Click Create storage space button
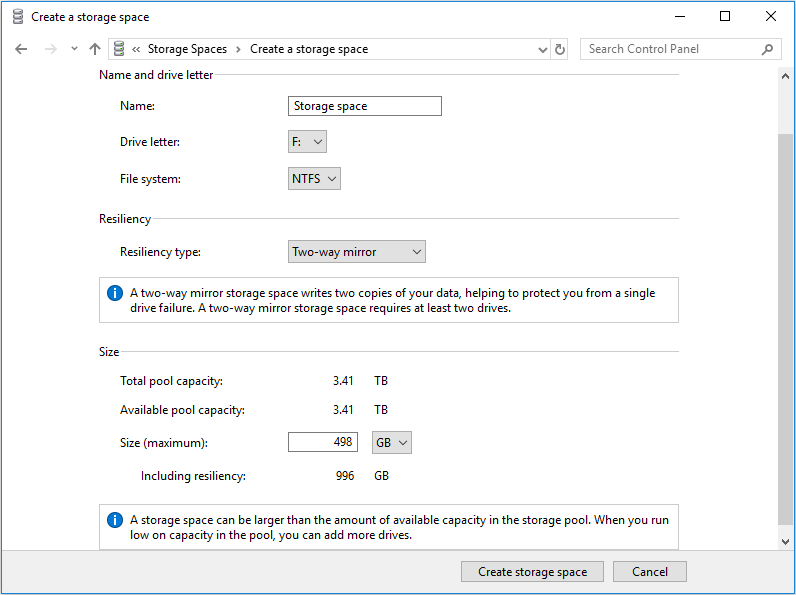The height and width of the screenshot is (595, 796). click(532, 572)
